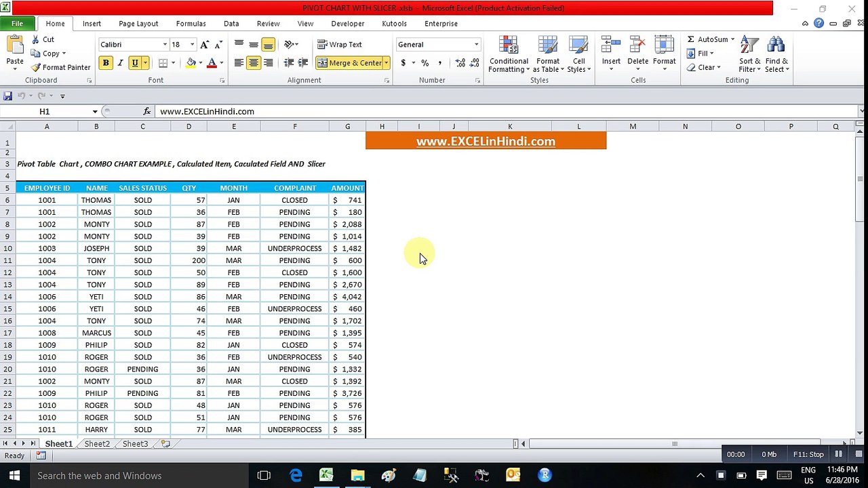Open the General number format dropdown

[x=476, y=45]
